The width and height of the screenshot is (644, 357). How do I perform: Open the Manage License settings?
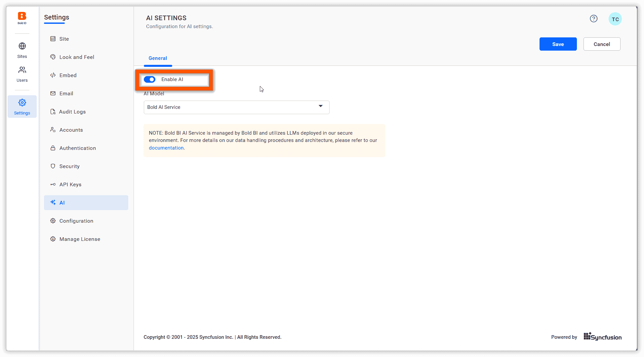pyautogui.click(x=79, y=239)
